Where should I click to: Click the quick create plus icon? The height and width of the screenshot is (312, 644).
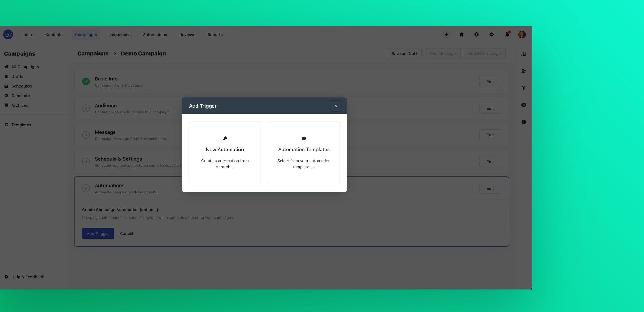(446, 34)
